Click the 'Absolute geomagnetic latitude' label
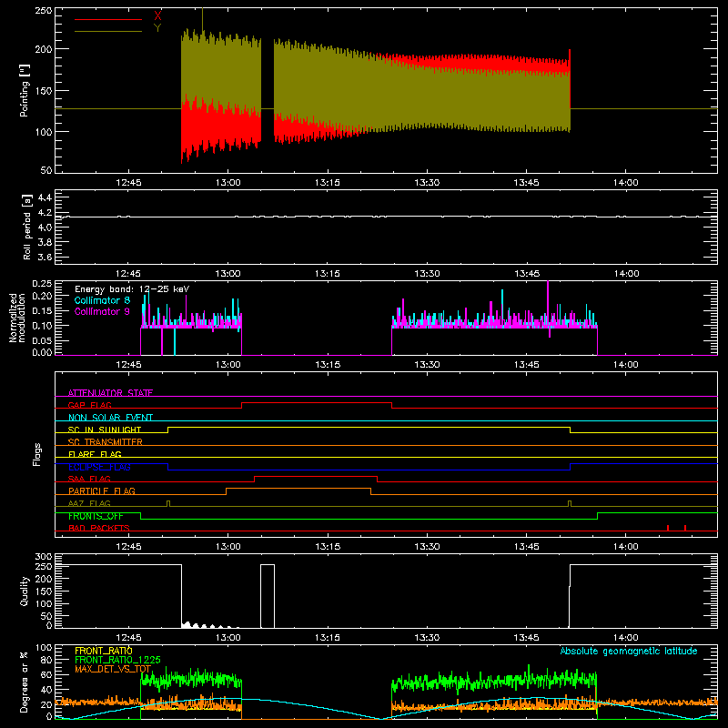Viewport: 728px width, 728px height. coord(629,651)
